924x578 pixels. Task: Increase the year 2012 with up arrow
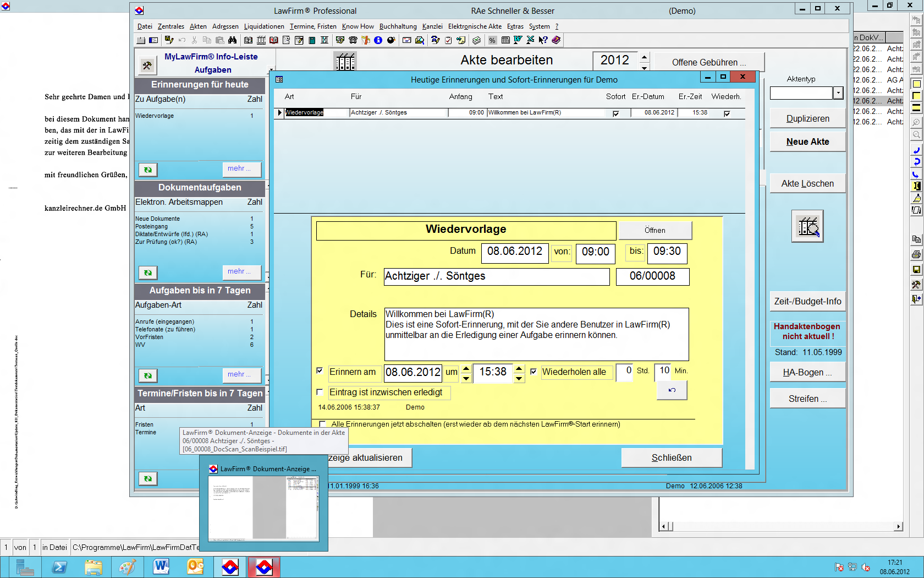[644, 57]
